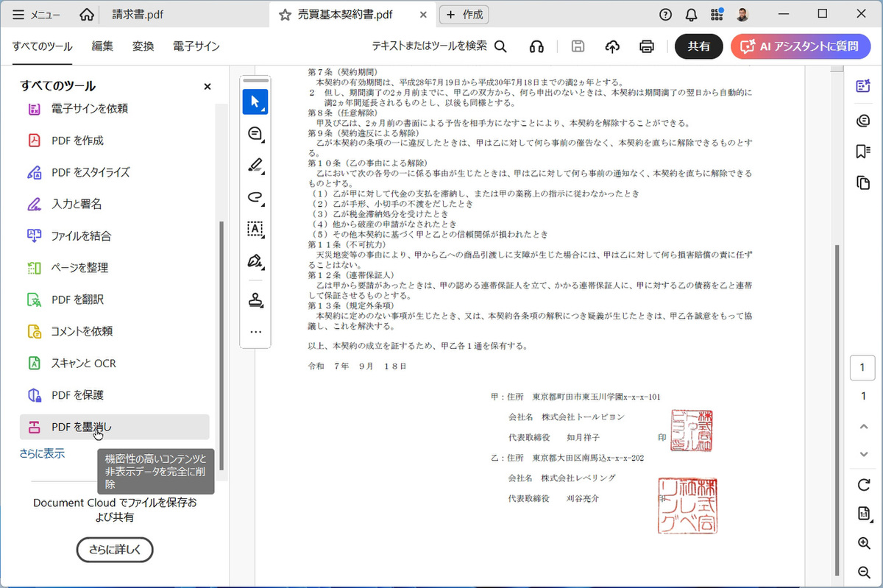The width and height of the screenshot is (883, 588).
Task: Rotate the page with the rotate icon
Action: coord(863,484)
